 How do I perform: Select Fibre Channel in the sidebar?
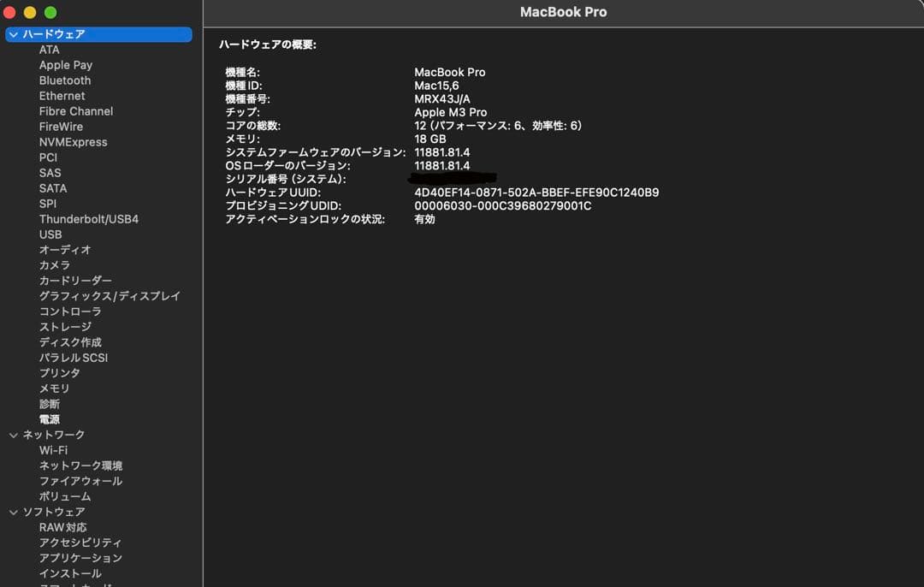pyautogui.click(x=76, y=111)
